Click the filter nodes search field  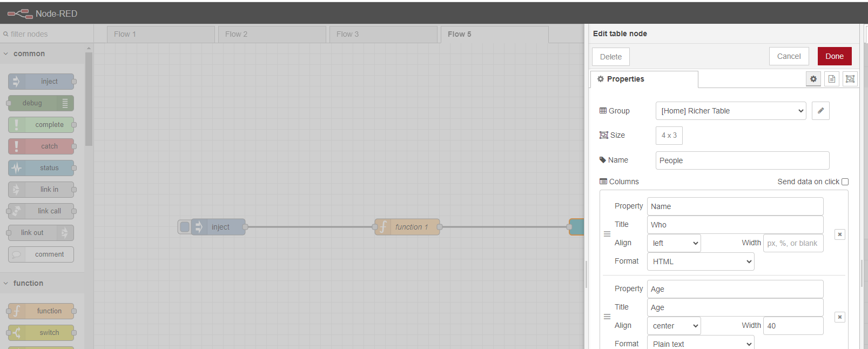click(x=47, y=34)
